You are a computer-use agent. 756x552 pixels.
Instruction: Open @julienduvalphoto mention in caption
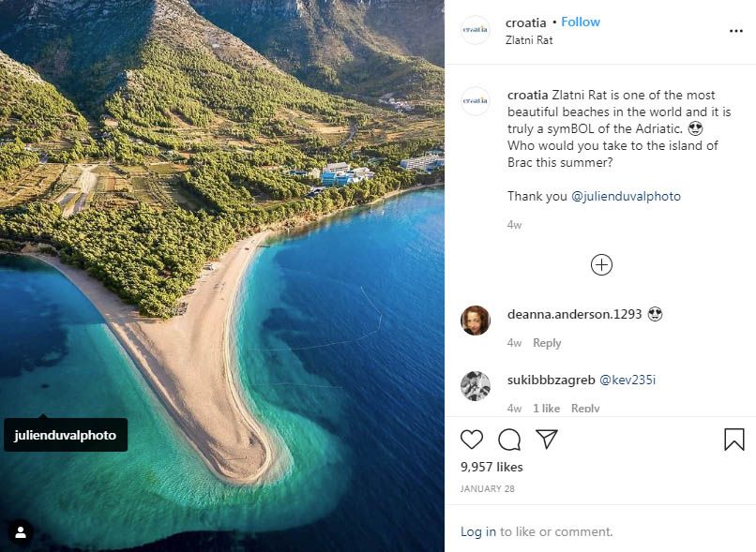[x=626, y=197]
